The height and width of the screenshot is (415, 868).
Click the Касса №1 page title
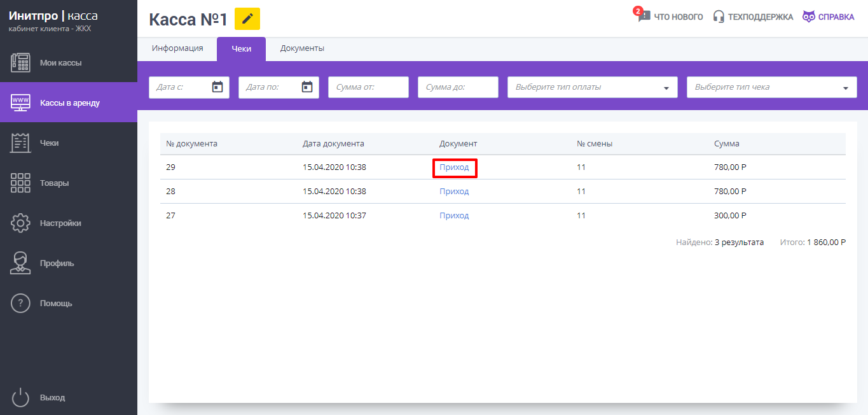[x=188, y=19]
